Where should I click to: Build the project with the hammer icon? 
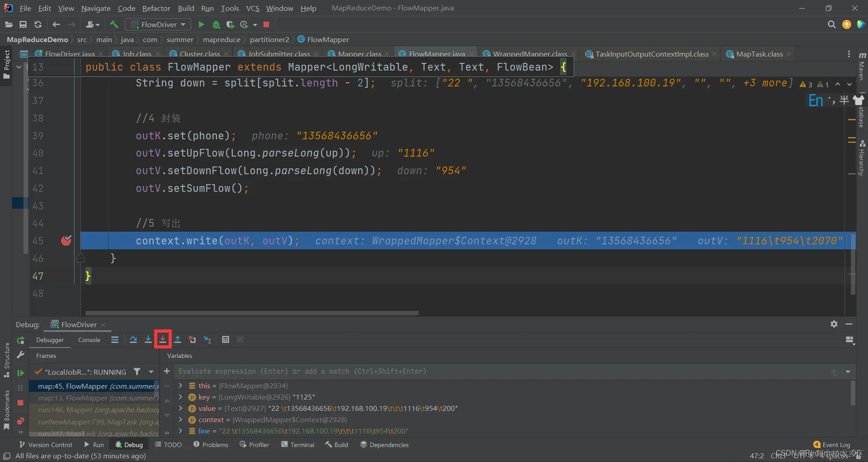(x=114, y=24)
